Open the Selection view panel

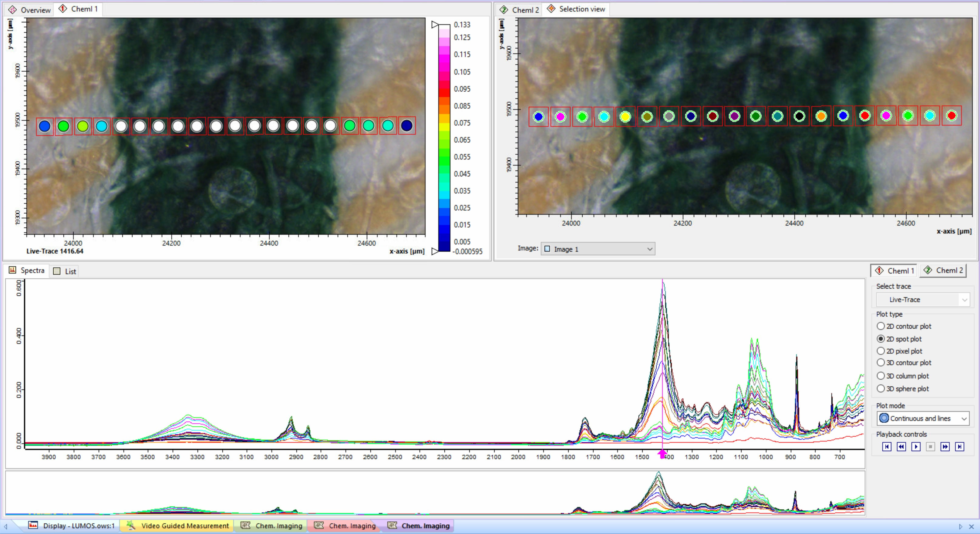(x=575, y=9)
